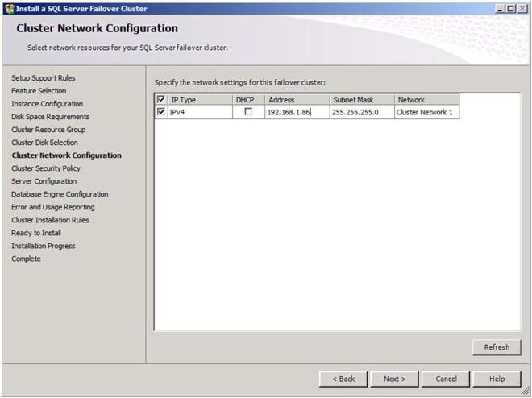
Task: Click the Address field showing 192.168.1.86
Action: point(295,113)
